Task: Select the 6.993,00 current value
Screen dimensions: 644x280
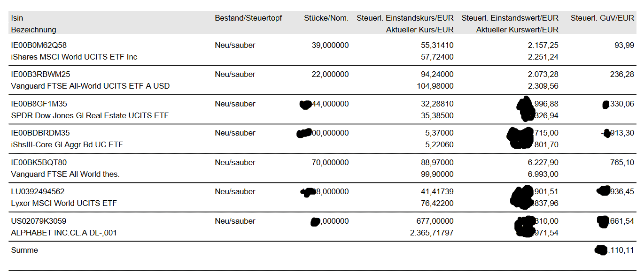Action: click(x=543, y=174)
